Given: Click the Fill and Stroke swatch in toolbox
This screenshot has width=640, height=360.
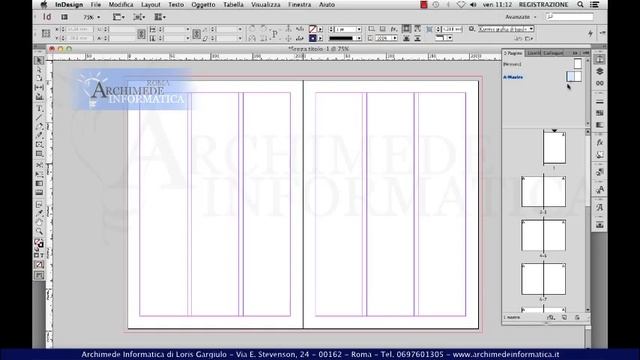Looking at the screenshot, I should (39, 244).
